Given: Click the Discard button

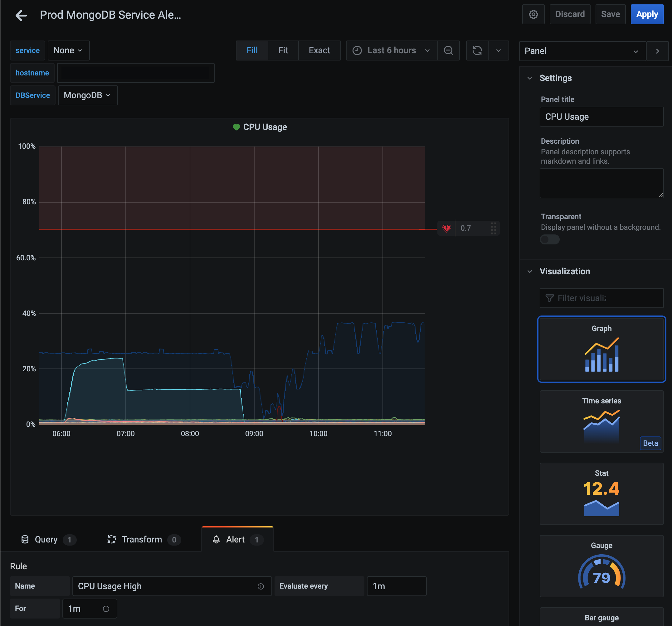Looking at the screenshot, I should pyautogui.click(x=570, y=15).
